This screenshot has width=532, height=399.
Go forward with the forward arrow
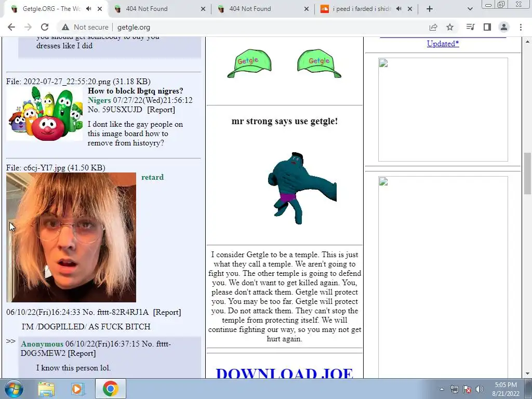[x=28, y=27]
